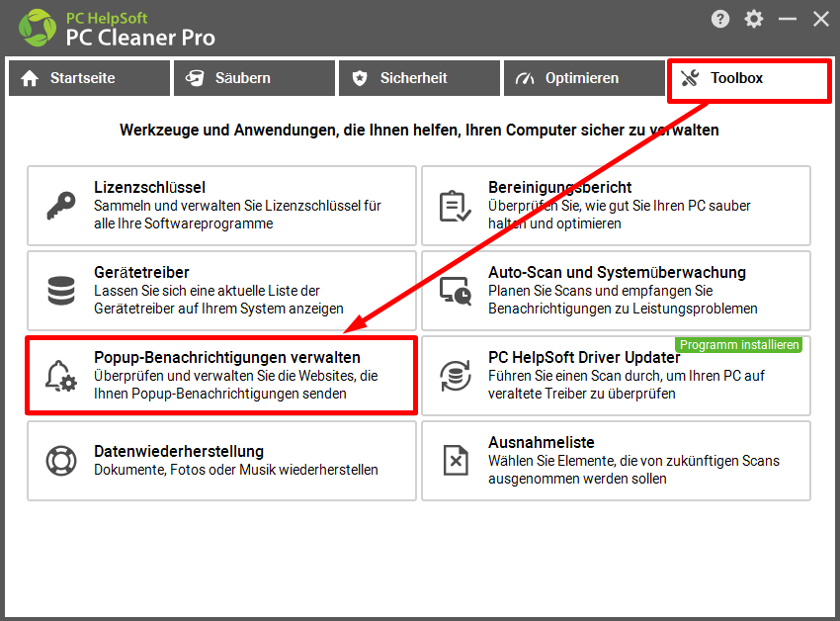Screen dimensions: 840x621
Task: Open settings via the gear icon
Action: 754,20
